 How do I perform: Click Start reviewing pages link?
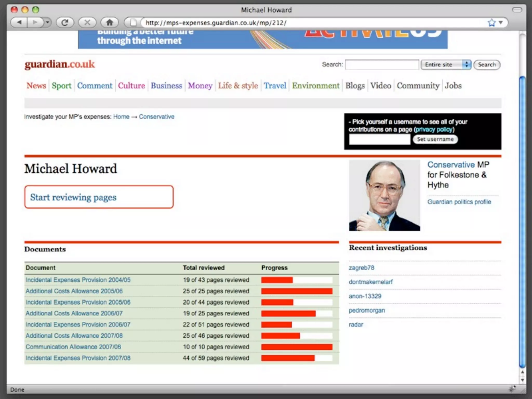pos(73,197)
